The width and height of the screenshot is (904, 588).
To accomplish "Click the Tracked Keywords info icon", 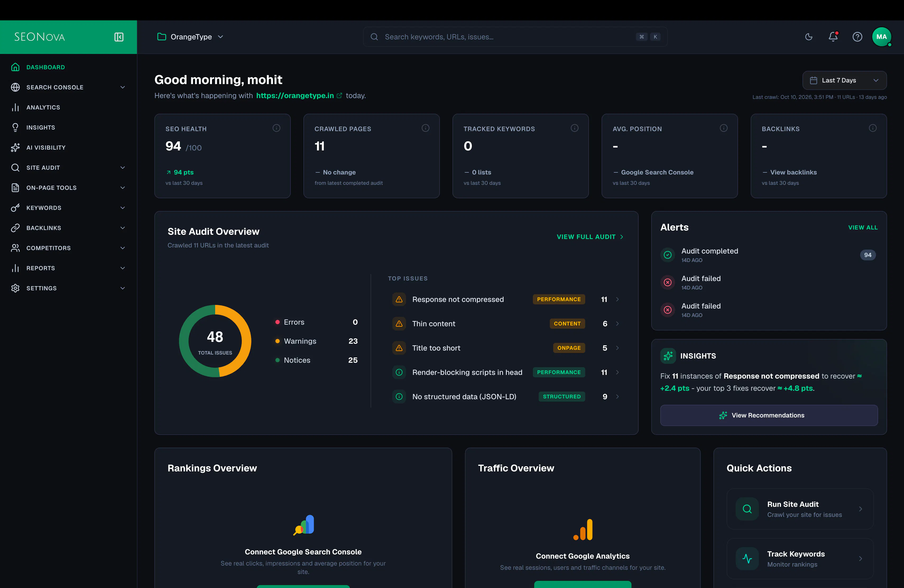I will 575,128.
